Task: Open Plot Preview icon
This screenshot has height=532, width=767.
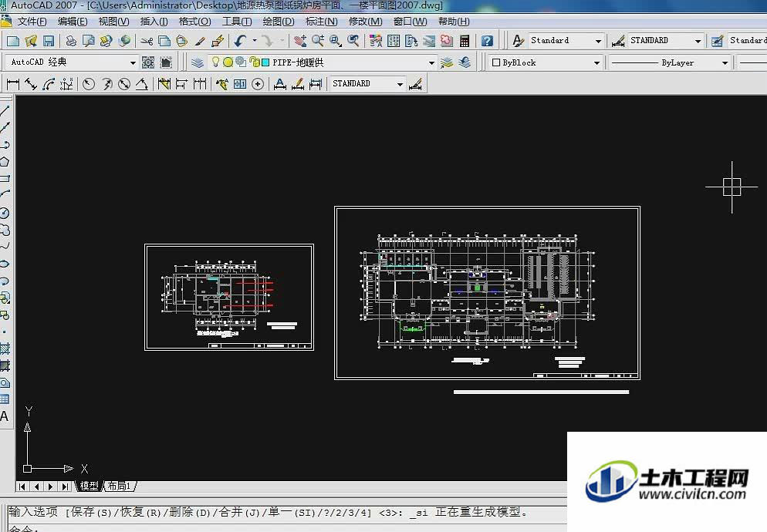Action: pyautogui.click(x=89, y=41)
